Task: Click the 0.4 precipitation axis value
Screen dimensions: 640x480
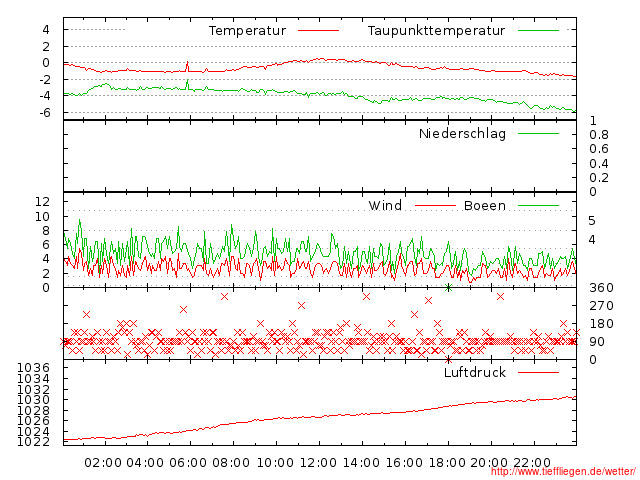Action: 599,164
